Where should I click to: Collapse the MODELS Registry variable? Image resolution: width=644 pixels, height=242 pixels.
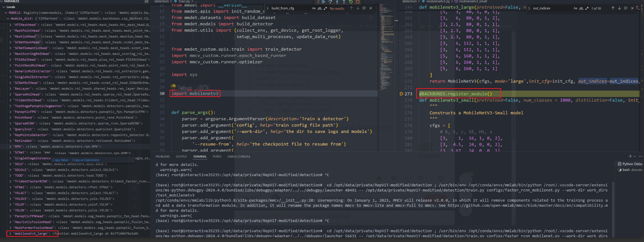pos(6,13)
